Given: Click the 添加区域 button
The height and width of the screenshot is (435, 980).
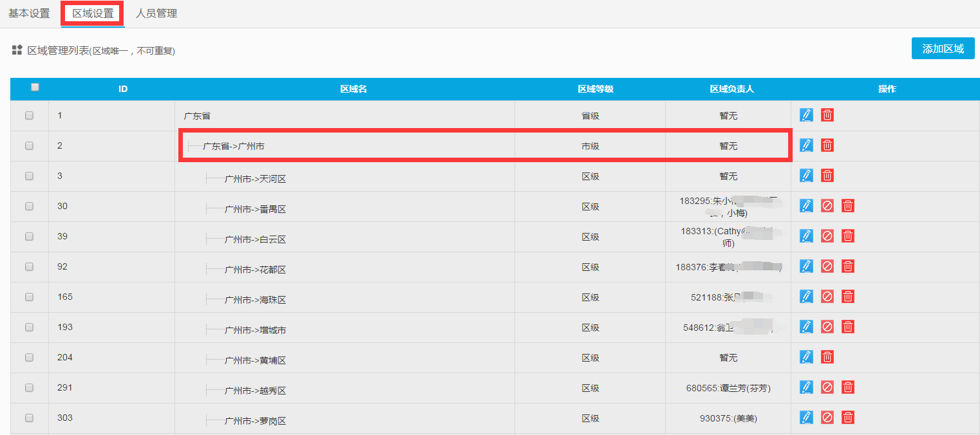Looking at the screenshot, I should click(x=943, y=48).
